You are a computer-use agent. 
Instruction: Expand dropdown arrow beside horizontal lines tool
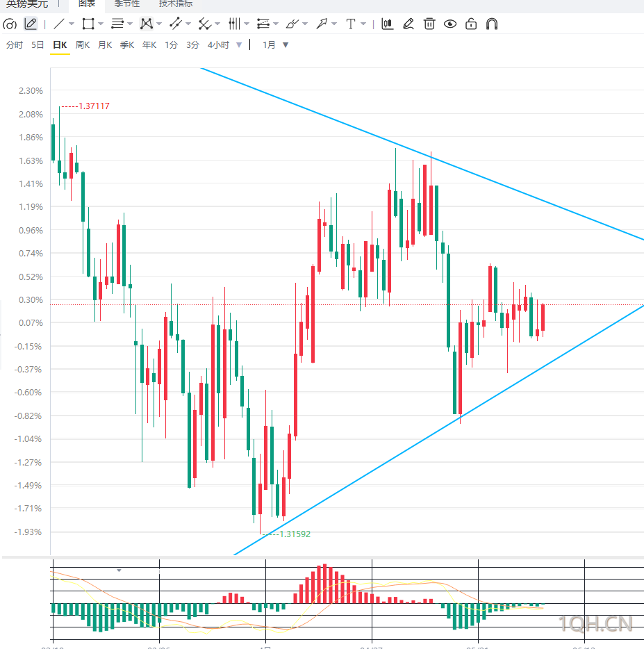tap(129, 24)
